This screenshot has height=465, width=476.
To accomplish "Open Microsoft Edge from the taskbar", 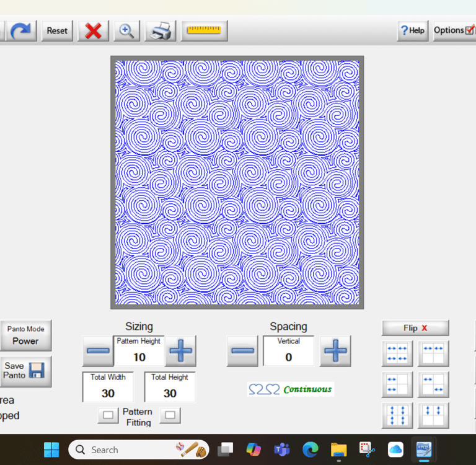I will coord(311,449).
